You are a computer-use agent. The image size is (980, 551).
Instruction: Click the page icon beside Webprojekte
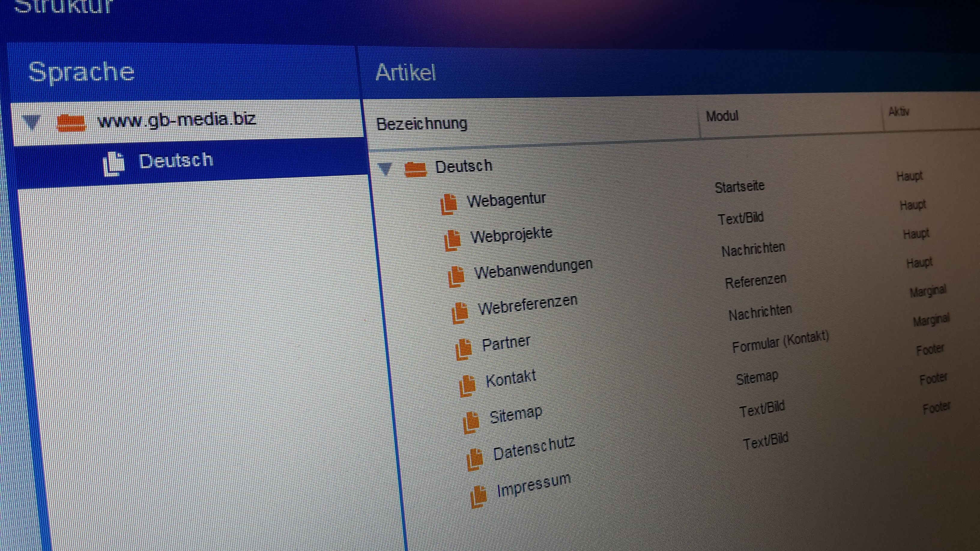pyautogui.click(x=452, y=240)
